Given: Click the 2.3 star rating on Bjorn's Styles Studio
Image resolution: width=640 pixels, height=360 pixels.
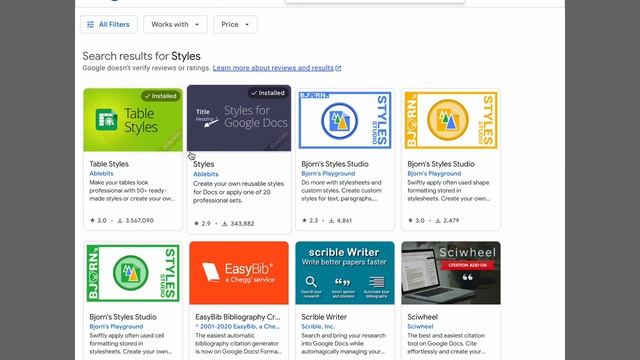Looking at the screenshot, I should [310, 220].
